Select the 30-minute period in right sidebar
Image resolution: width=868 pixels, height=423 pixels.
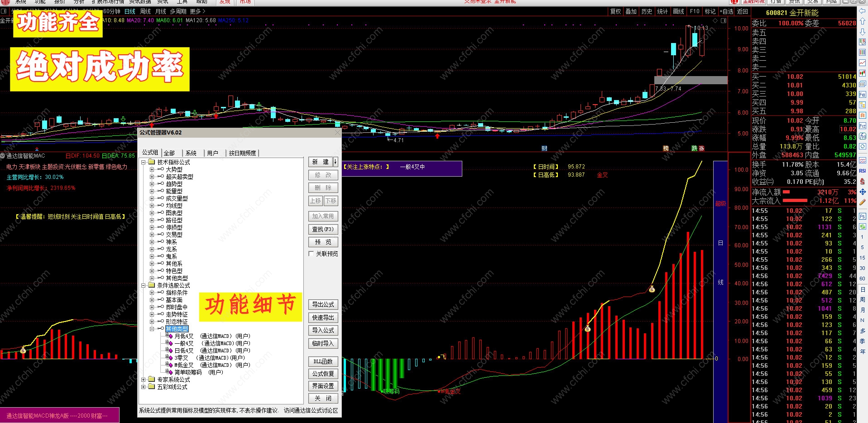click(863, 268)
